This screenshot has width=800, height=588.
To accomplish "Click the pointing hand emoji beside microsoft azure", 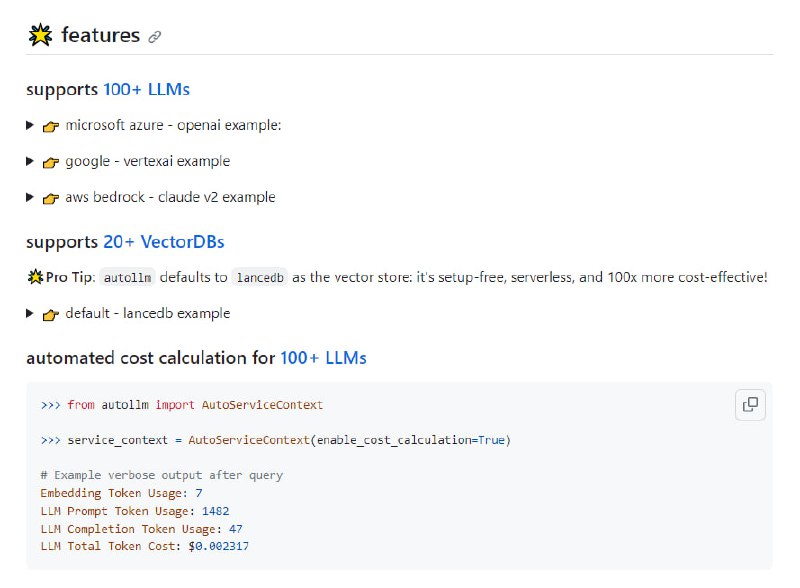I will (52, 126).
